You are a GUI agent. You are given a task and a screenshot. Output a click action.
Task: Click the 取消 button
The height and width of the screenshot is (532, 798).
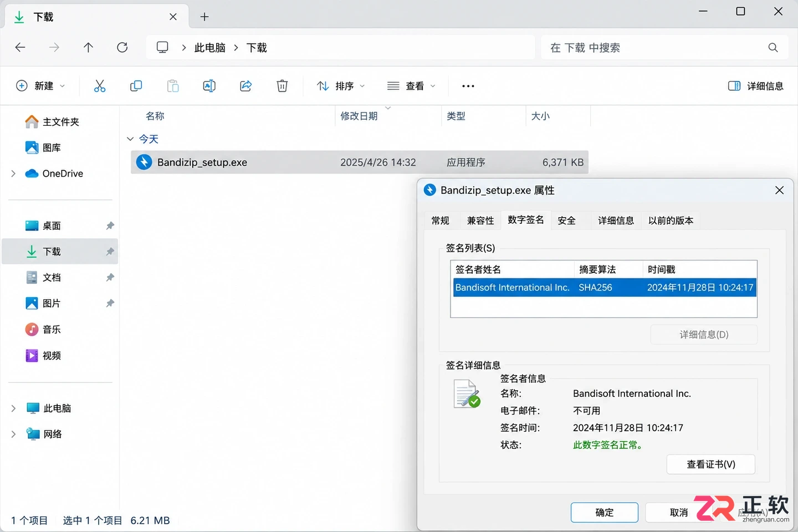tap(679, 513)
